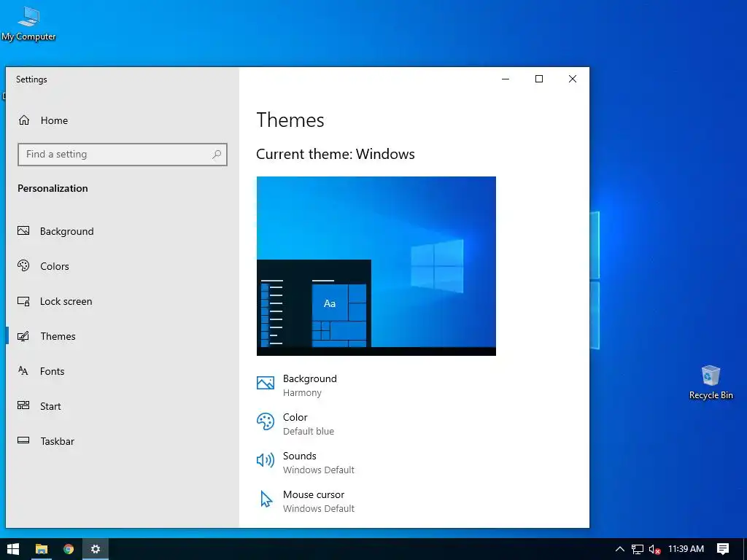Click the network icon in system tray
The height and width of the screenshot is (560, 747).
[x=638, y=549]
